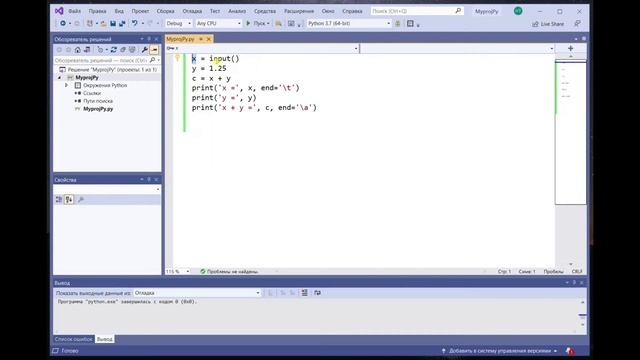
Task: Click the Visual Studio logo icon
Action: pos(59,11)
